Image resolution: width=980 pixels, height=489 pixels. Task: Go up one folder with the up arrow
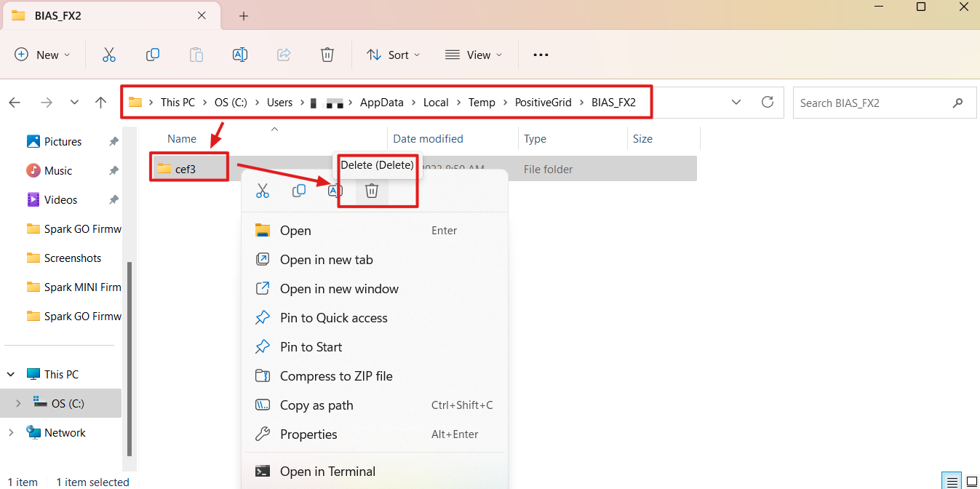[x=101, y=103]
